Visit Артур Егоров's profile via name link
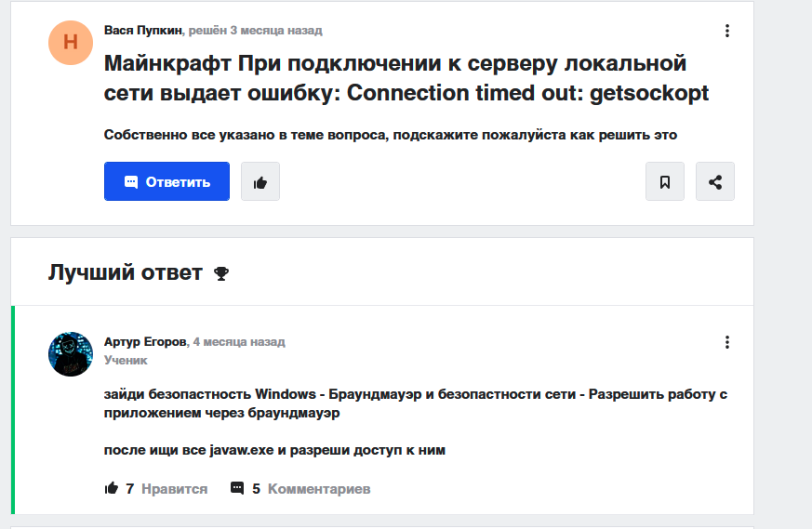 [145, 342]
